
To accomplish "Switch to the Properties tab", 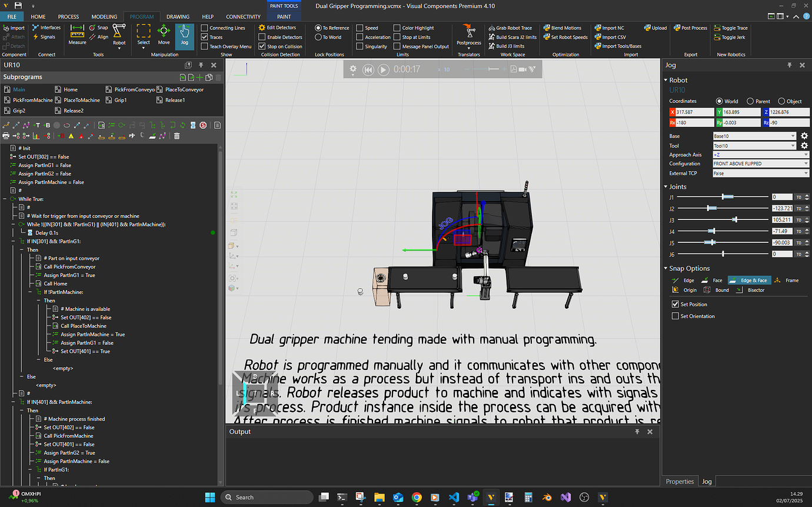I will tap(680, 481).
